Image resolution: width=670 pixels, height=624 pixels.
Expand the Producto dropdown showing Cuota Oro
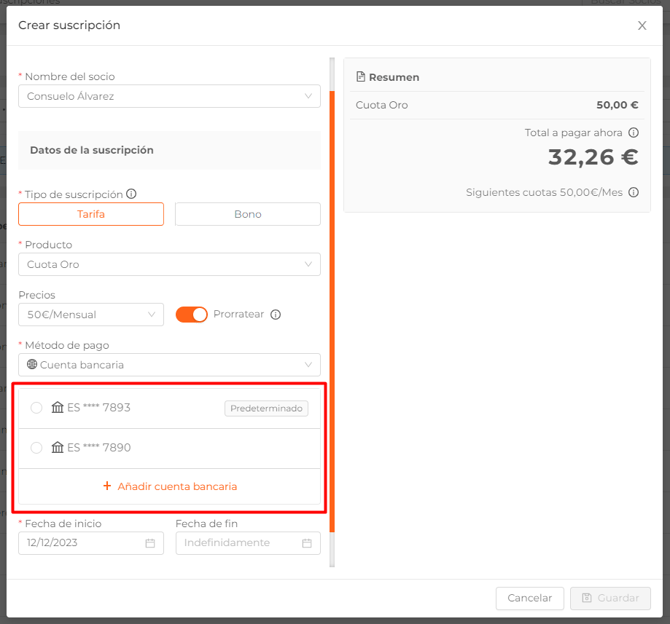pyautogui.click(x=169, y=264)
